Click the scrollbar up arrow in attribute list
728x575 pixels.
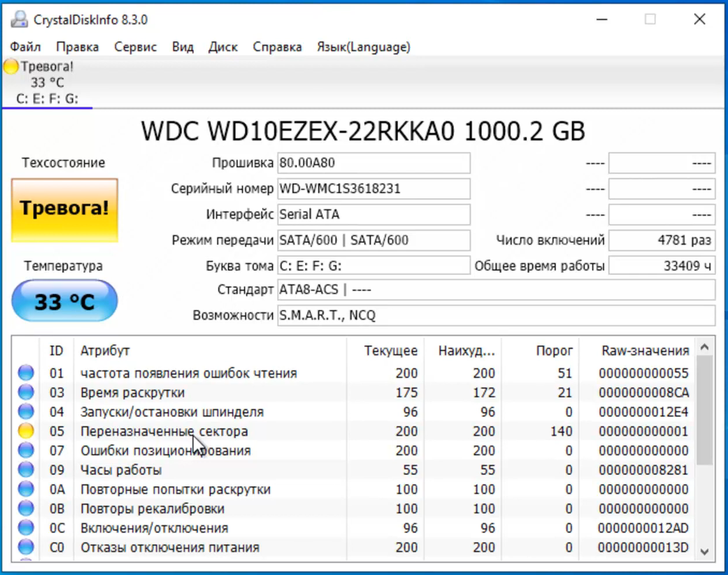tap(704, 347)
